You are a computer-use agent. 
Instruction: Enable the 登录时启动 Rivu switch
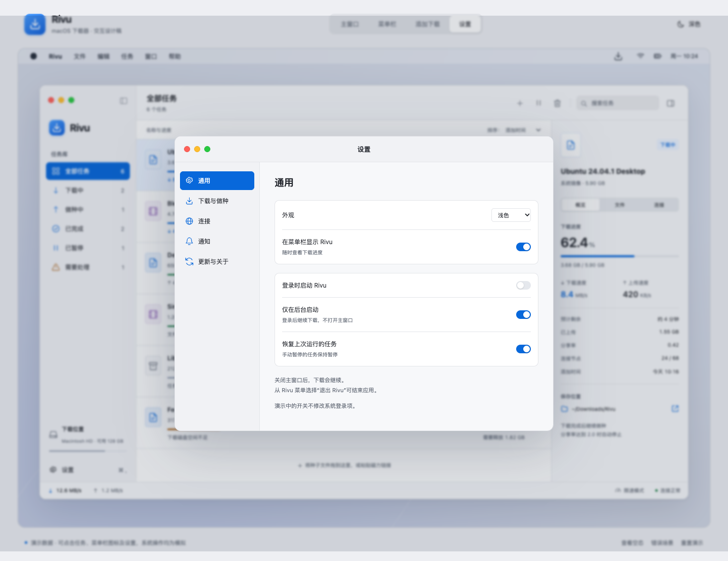click(x=523, y=286)
